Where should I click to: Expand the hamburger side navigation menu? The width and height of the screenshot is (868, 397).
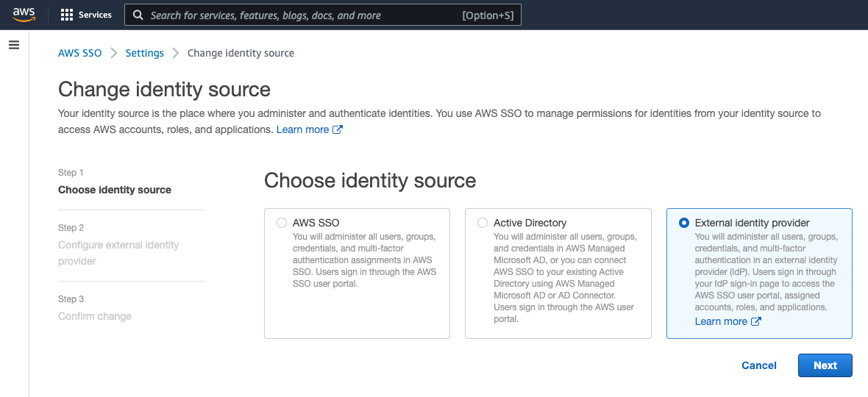click(13, 45)
